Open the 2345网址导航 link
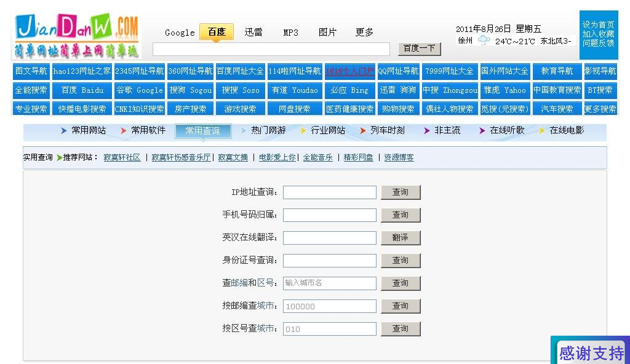 pyautogui.click(x=140, y=71)
